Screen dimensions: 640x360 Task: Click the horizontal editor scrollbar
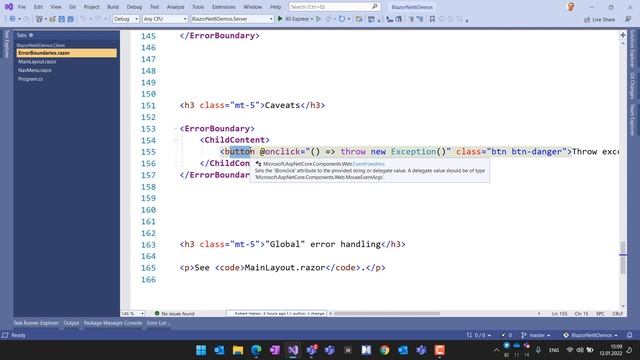386,313
